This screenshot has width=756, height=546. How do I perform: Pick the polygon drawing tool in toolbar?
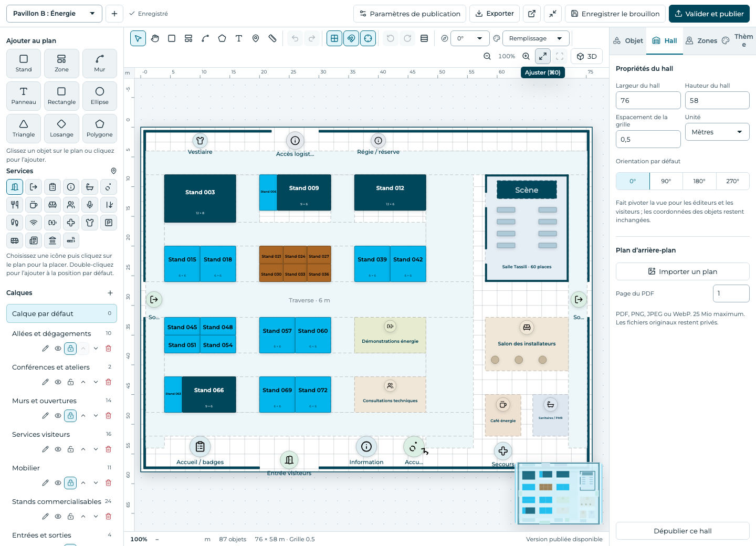(222, 38)
